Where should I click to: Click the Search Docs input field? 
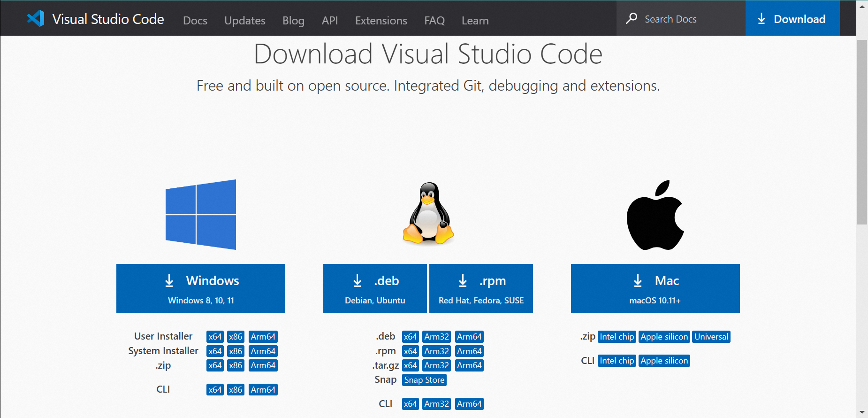[681, 18]
